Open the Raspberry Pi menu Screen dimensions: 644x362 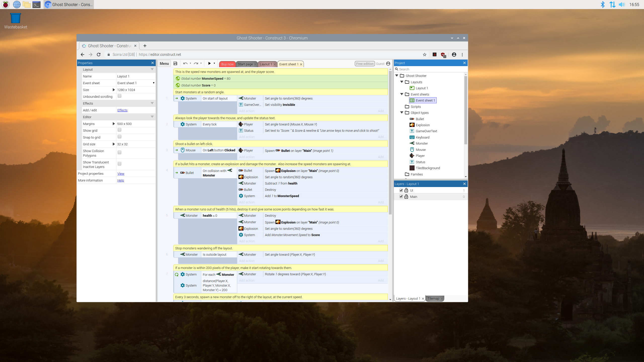[x=6, y=5]
